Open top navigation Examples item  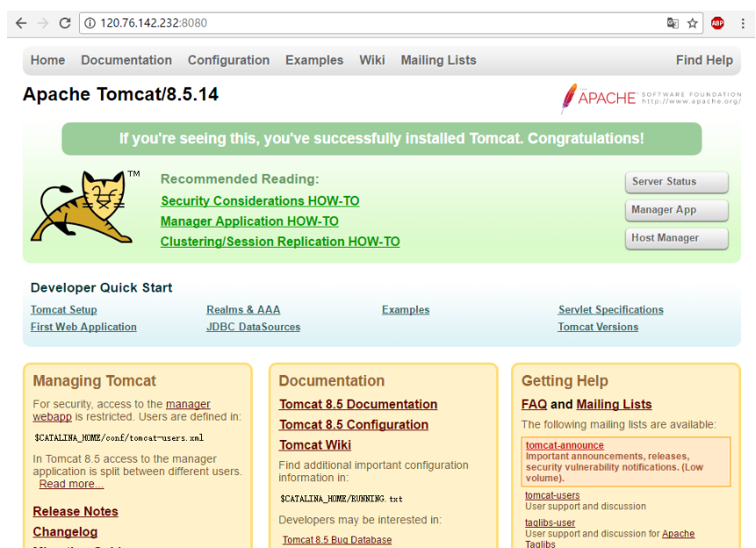(314, 61)
